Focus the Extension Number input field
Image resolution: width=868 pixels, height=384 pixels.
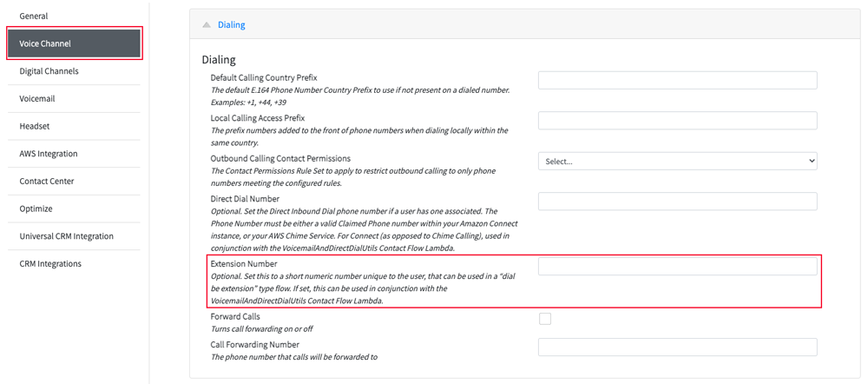[678, 267]
